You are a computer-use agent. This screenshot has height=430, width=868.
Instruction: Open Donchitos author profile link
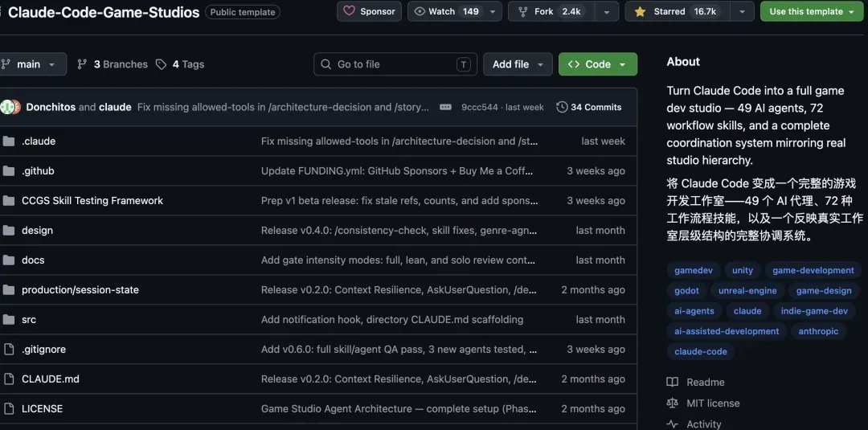click(x=51, y=107)
